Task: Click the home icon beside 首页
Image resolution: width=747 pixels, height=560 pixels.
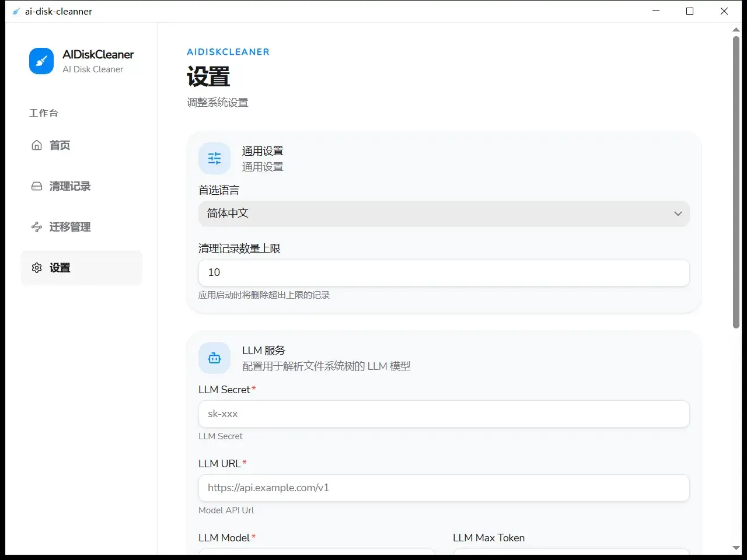Action: 37,145
